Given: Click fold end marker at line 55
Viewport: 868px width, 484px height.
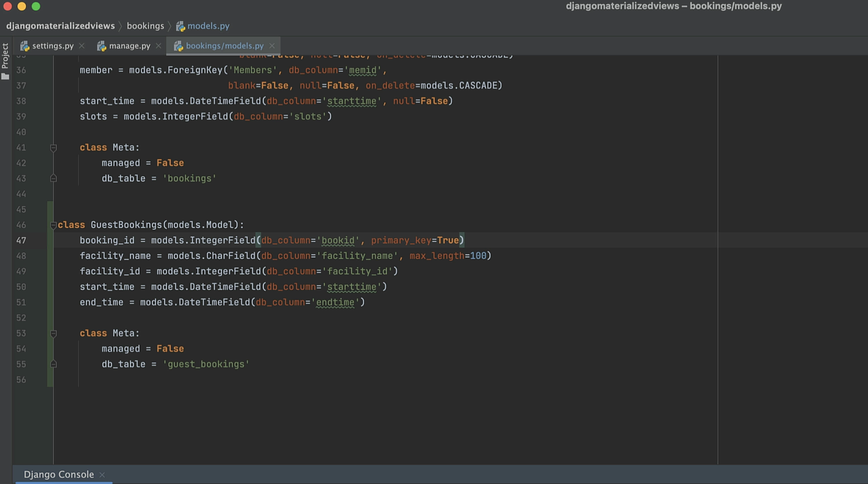Looking at the screenshot, I should (53, 364).
